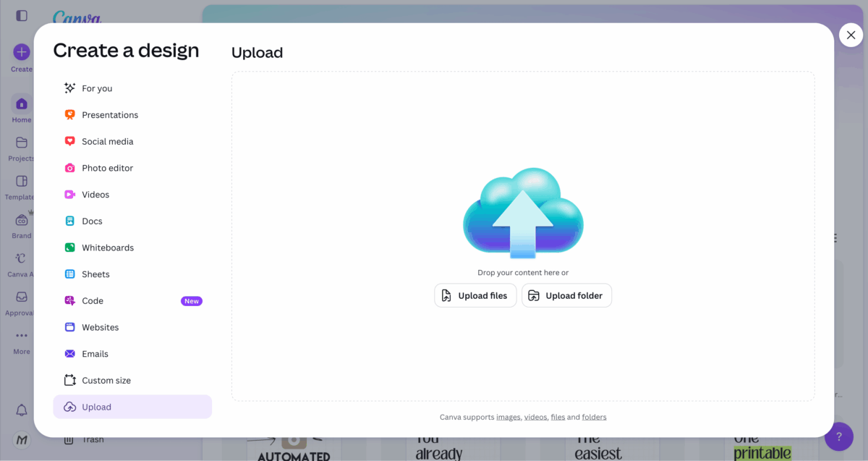Image resolution: width=868 pixels, height=461 pixels.
Task: Select the Whiteboards category
Action: (132, 248)
